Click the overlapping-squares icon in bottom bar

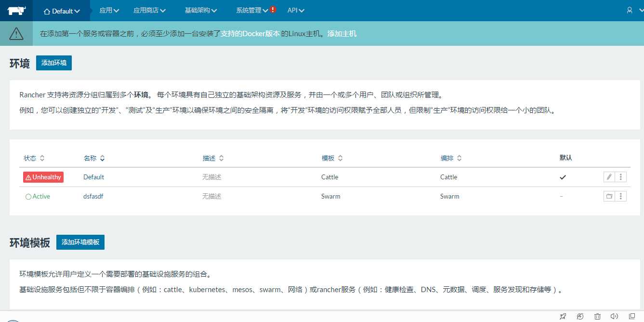pyautogui.click(x=631, y=316)
